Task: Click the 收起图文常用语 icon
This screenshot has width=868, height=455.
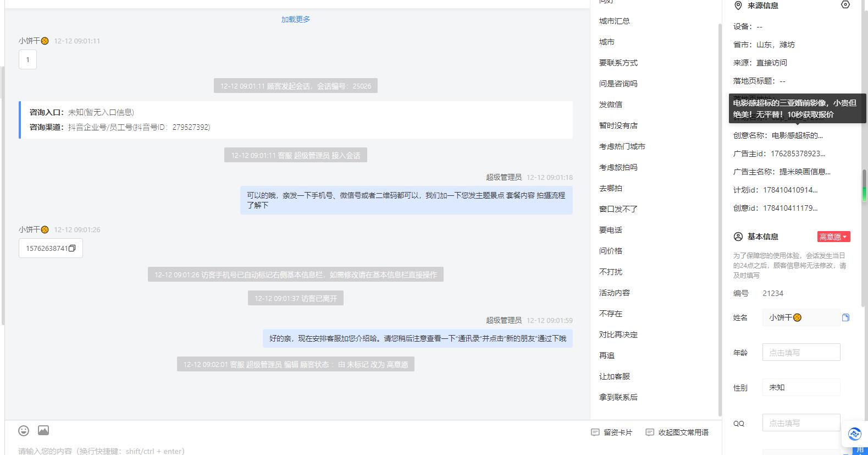Action: pyautogui.click(x=650, y=432)
